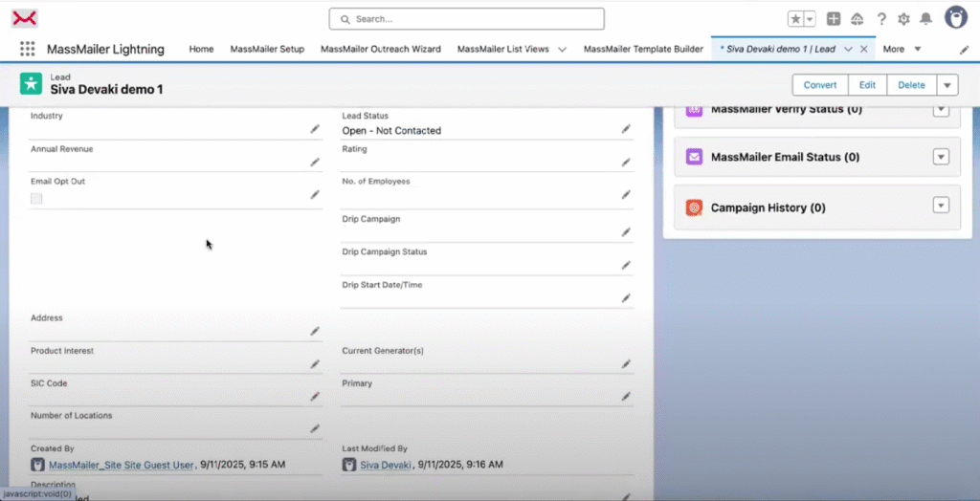Edit the Annual Revenue field pencil
Viewport: 980px width, 501px height.
[315, 162]
